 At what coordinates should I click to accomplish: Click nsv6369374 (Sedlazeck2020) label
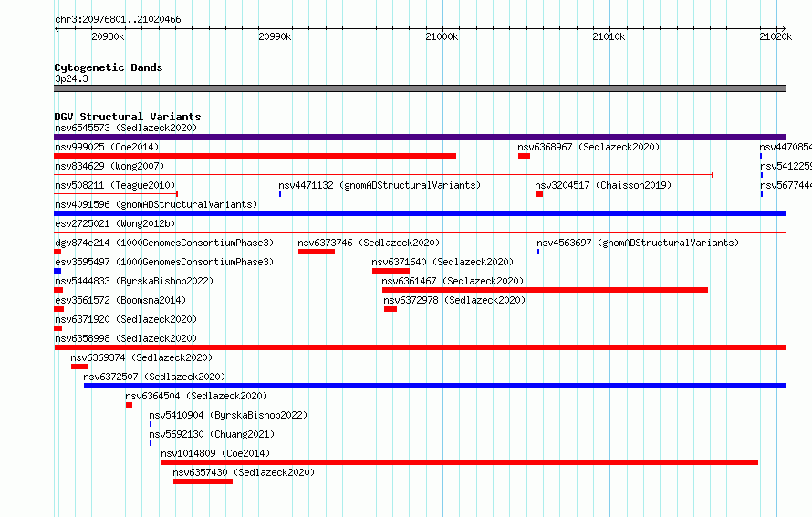pyautogui.click(x=141, y=357)
